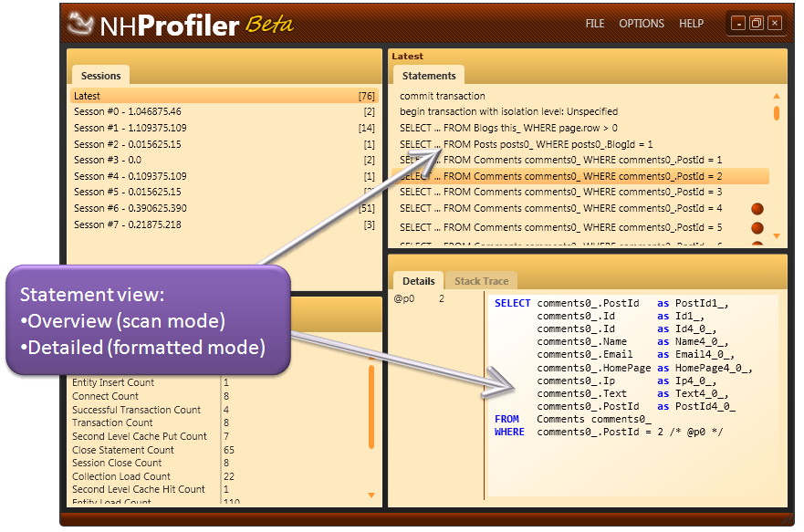Select the Comments statement text for PostId = 4
804x532 pixels.
561,208
